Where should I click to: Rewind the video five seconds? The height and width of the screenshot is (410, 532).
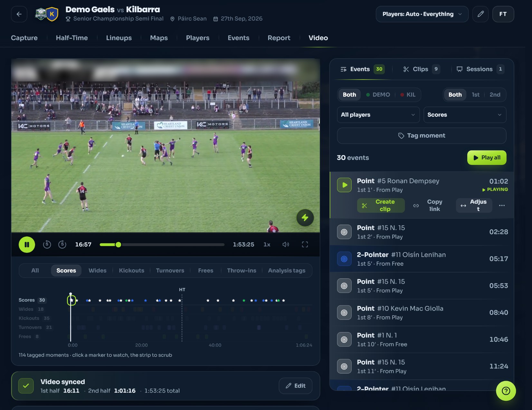pyautogui.click(x=47, y=244)
